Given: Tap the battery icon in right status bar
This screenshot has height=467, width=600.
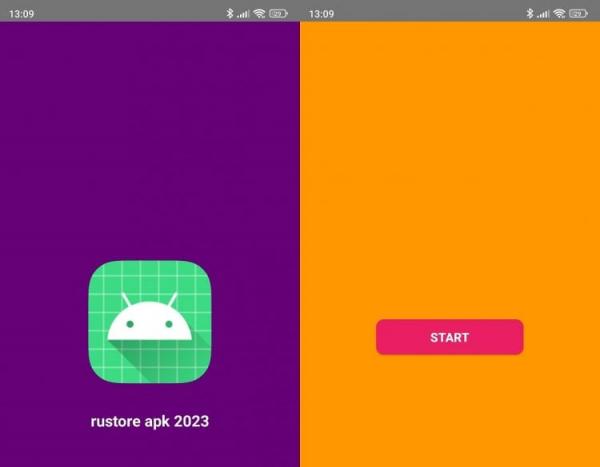Looking at the screenshot, I should coord(578,14).
